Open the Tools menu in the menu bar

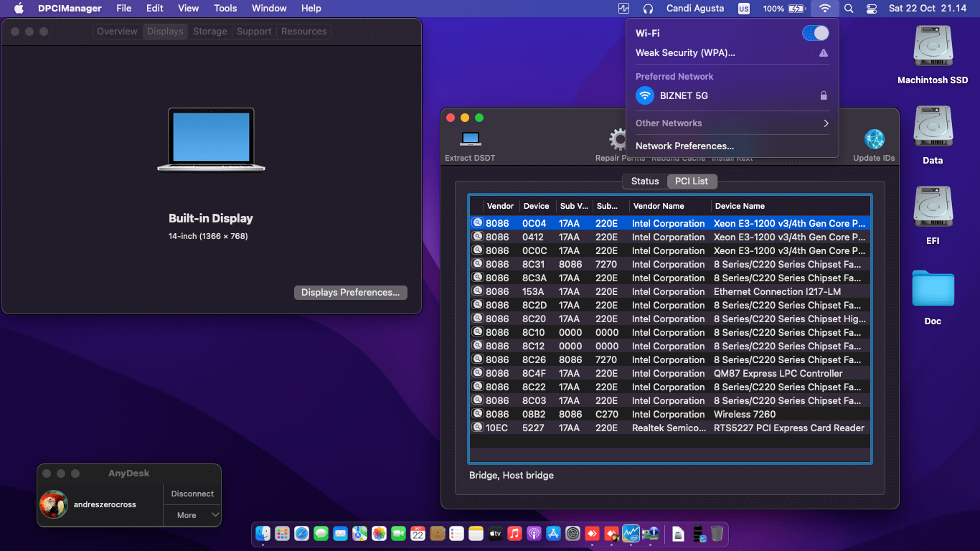[x=225, y=9]
